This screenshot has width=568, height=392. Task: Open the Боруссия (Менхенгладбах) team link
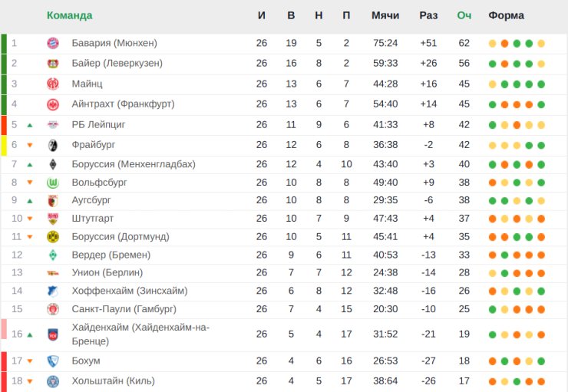pyautogui.click(x=133, y=164)
